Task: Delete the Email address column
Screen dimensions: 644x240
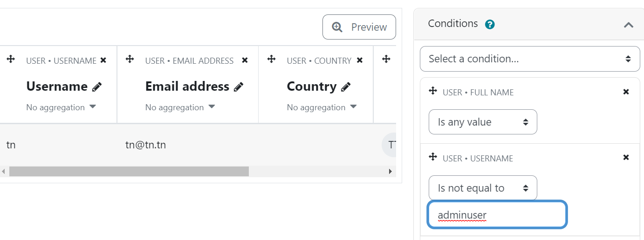Action: coord(245,60)
